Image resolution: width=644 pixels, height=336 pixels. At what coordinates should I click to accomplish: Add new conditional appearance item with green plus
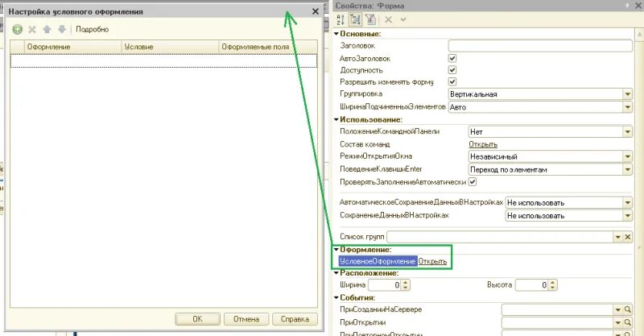17,29
